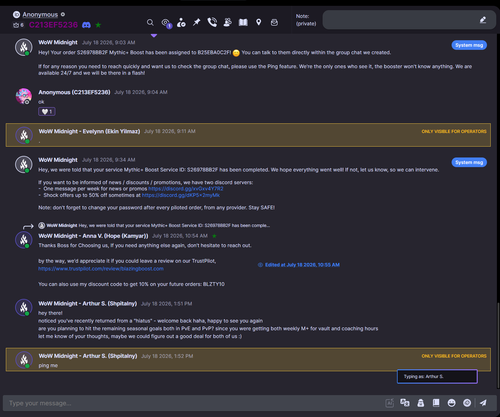Click the green star beside customer ID
The height and width of the screenshot is (417, 500).
(x=98, y=25)
